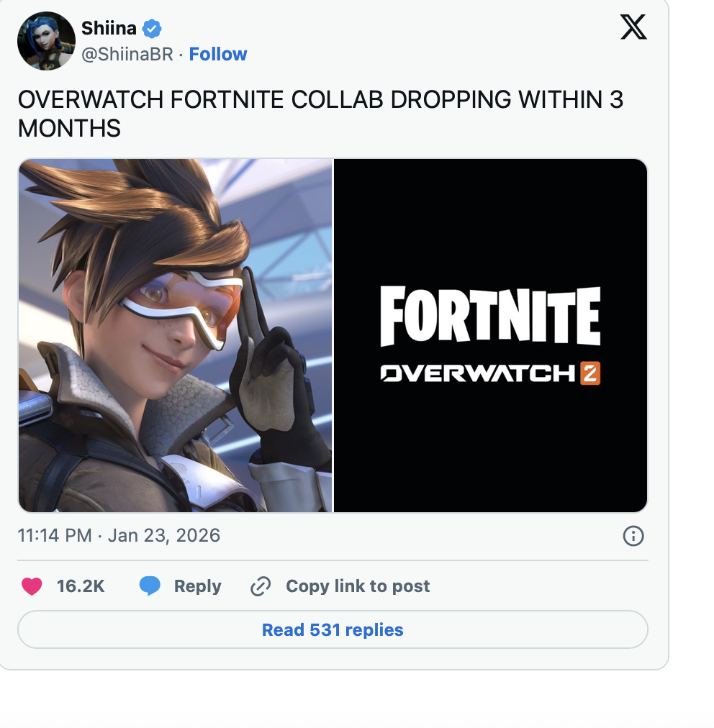Click the Shiina display name
Screen dimensions: 714x728
click(109, 28)
